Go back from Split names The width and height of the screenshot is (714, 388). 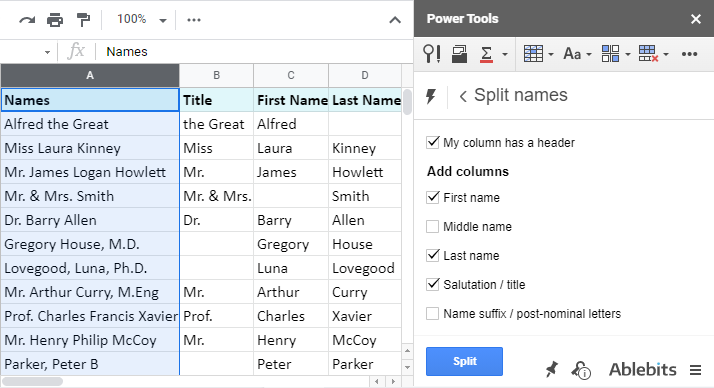pyautogui.click(x=463, y=96)
